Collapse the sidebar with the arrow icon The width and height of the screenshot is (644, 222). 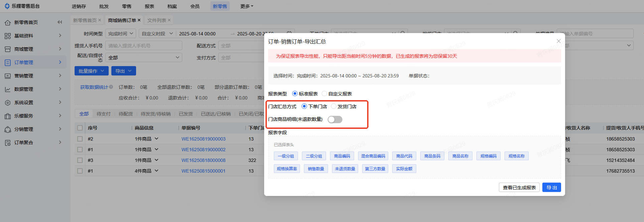[60, 22]
